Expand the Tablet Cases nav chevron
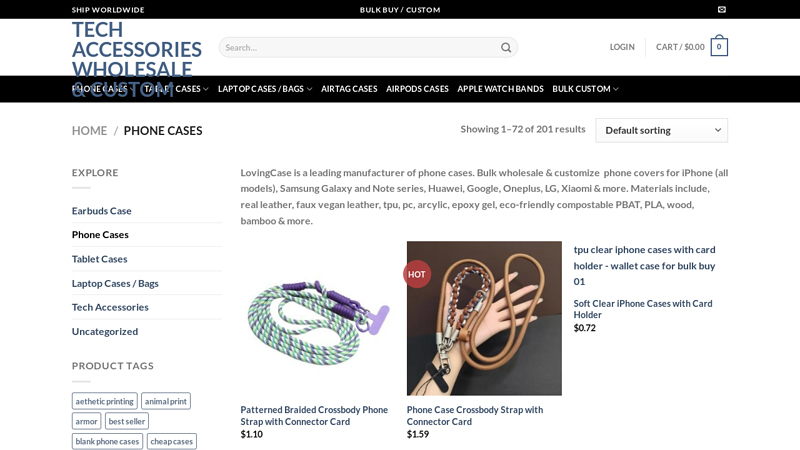The width and height of the screenshot is (800, 450). [206, 89]
